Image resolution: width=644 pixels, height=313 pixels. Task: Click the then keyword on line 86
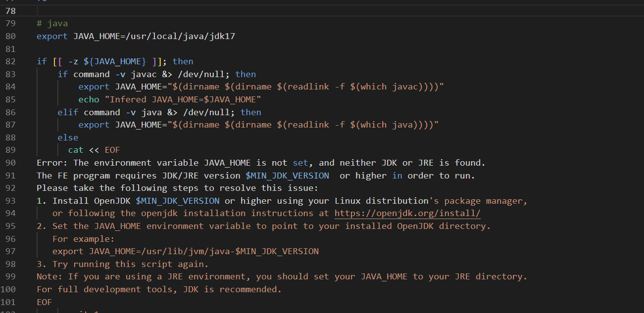pos(250,112)
